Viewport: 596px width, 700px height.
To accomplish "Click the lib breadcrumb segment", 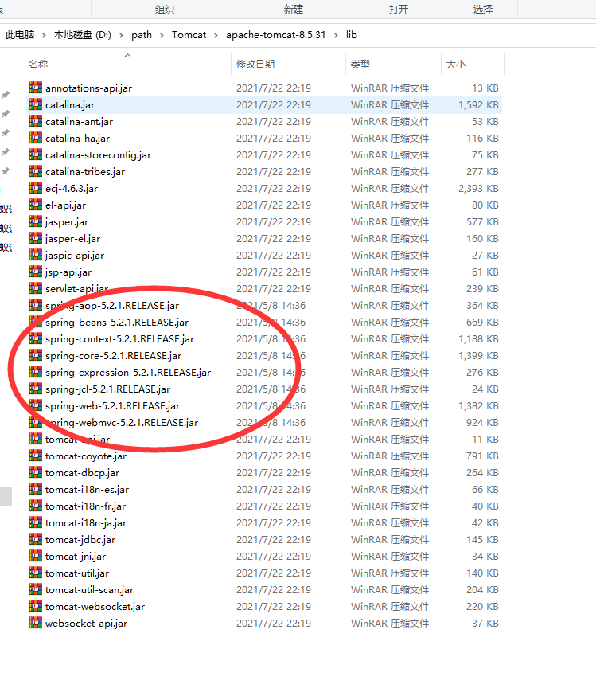I will 352,35.
